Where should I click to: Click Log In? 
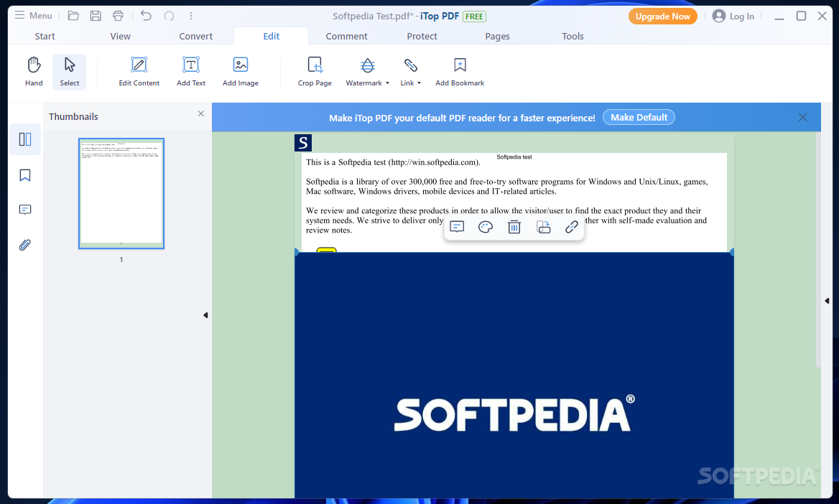733,16
